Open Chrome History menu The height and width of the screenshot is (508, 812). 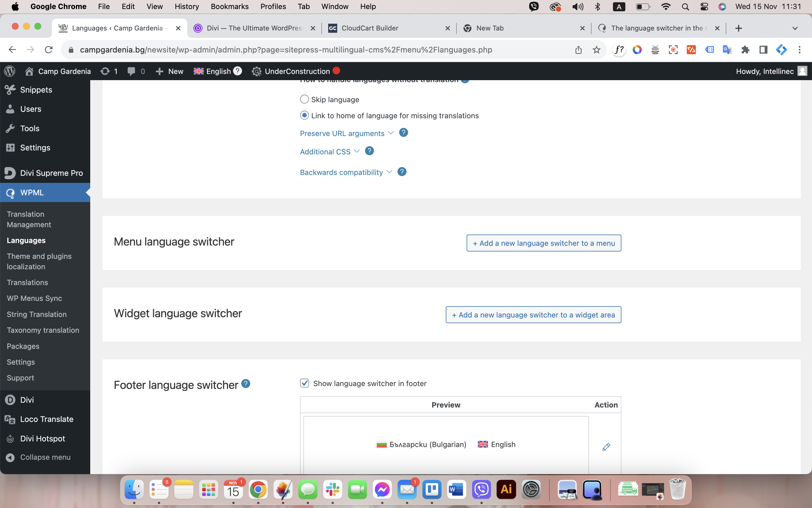187,6
